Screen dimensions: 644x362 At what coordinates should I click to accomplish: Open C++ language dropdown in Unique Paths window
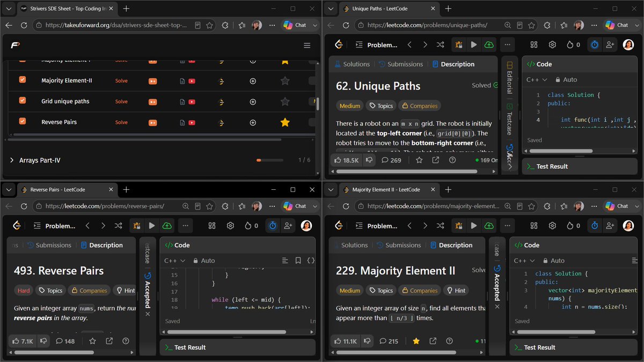click(537, 79)
